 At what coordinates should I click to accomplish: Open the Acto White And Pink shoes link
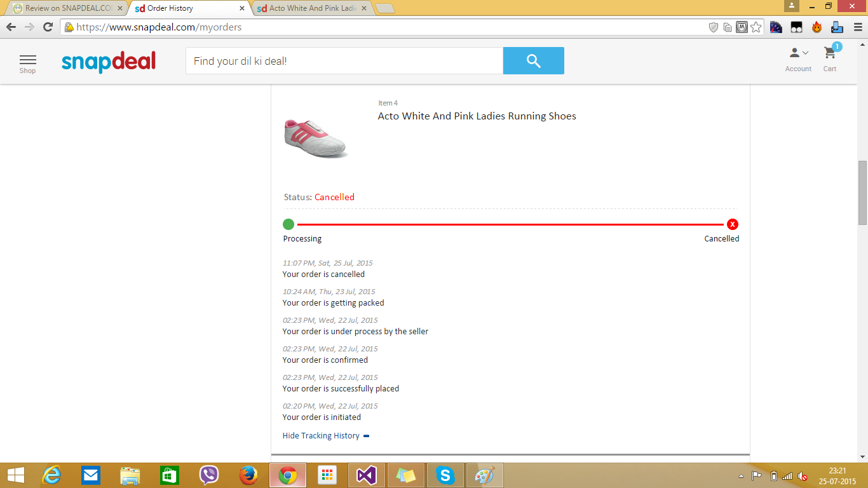[477, 116]
